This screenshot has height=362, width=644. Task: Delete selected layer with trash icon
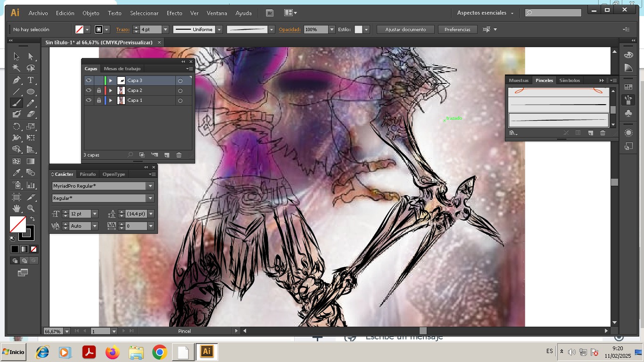[179, 155]
